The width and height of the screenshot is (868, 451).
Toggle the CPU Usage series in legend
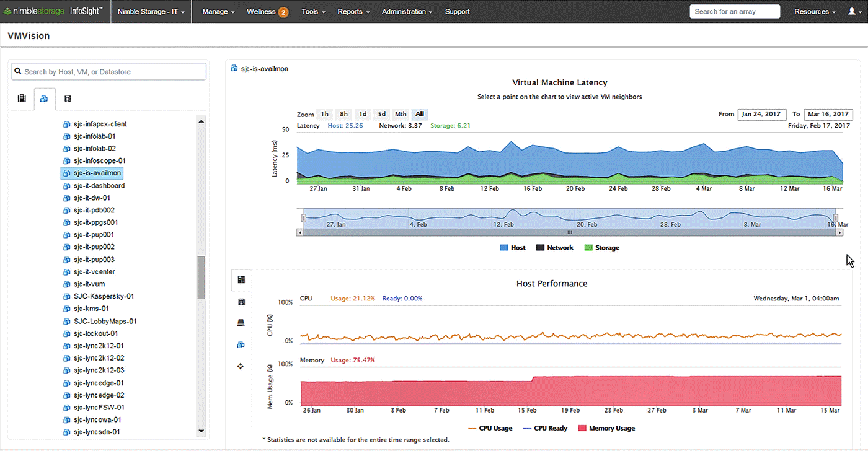coord(490,428)
